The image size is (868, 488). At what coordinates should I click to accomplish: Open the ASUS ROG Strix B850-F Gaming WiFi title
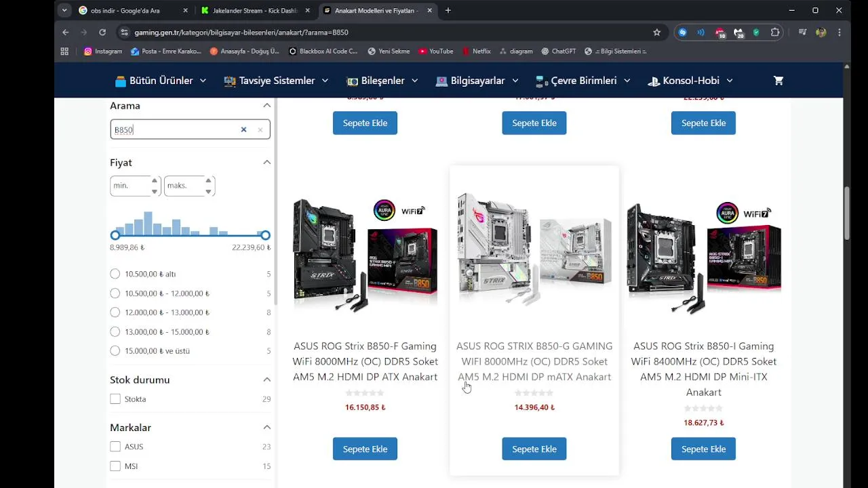365,361
